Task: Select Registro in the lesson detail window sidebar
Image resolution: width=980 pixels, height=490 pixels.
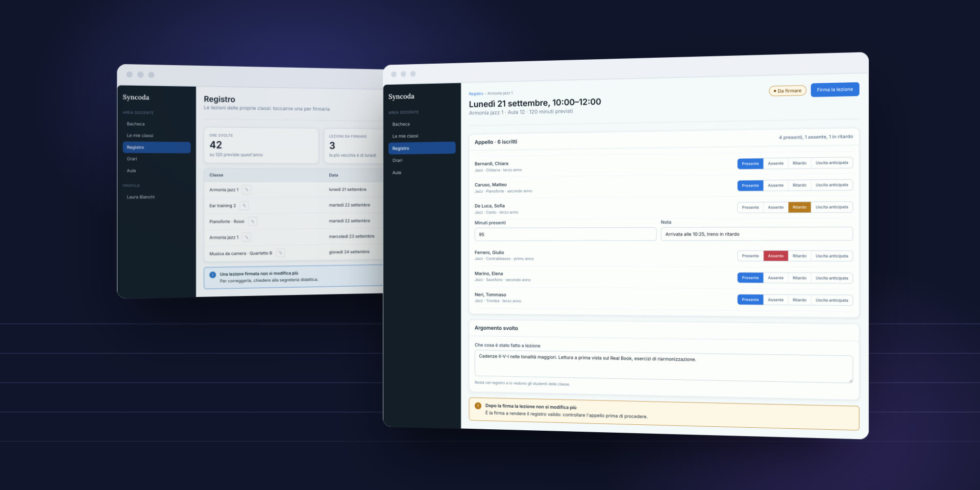Action: [x=422, y=148]
